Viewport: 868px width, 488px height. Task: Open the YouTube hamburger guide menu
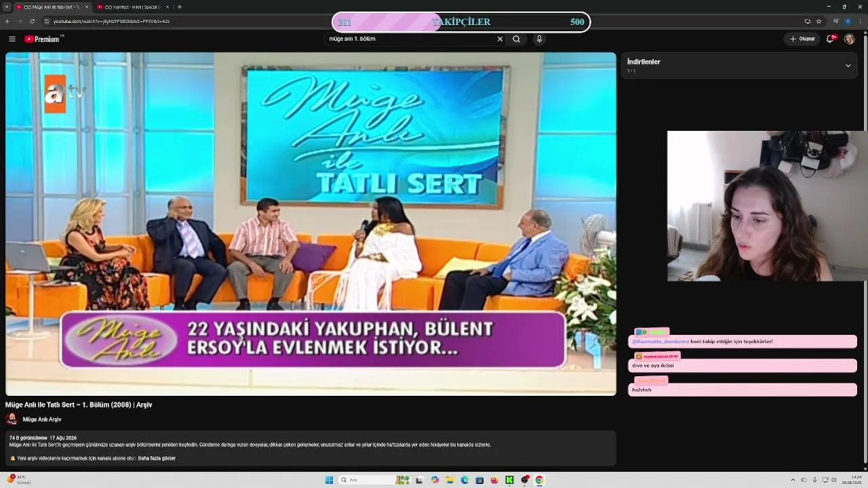[x=12, y=39]
